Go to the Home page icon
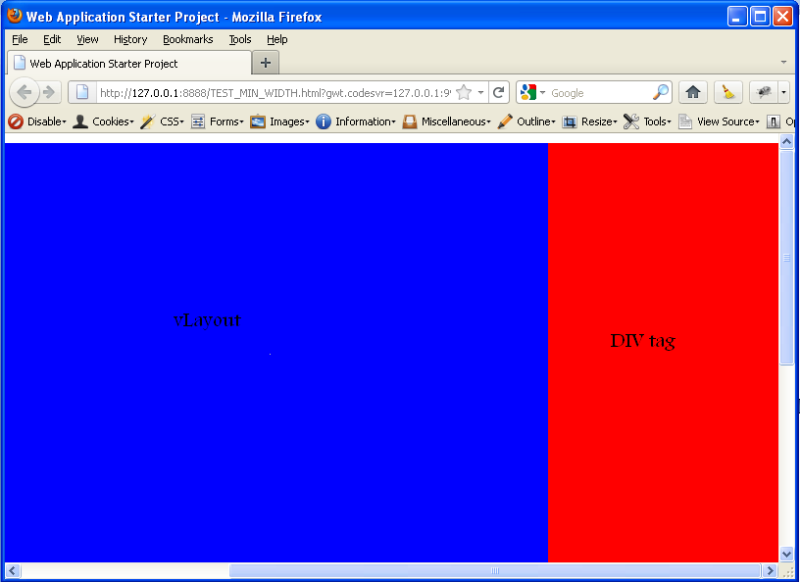The height and width of the screenshot is (582, 800). coord(692,92)
